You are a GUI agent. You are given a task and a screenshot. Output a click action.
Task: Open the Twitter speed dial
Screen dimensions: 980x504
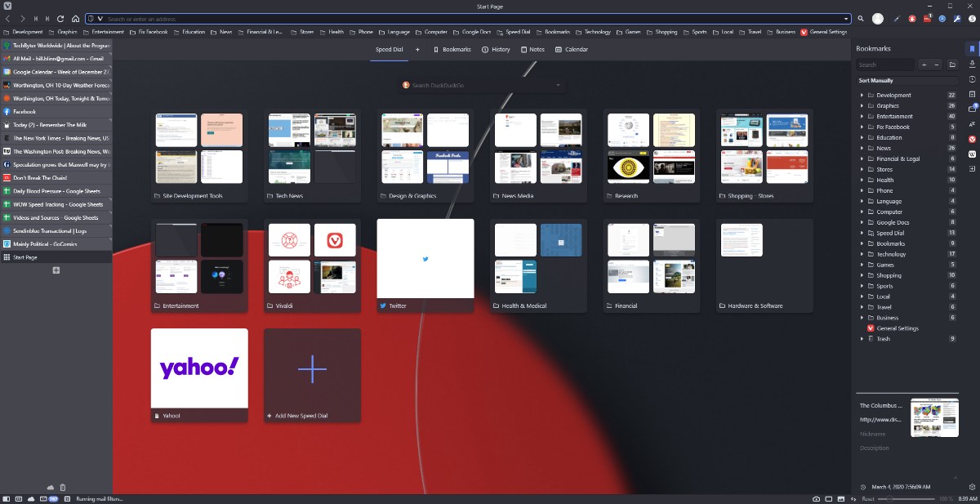[425, 265]
